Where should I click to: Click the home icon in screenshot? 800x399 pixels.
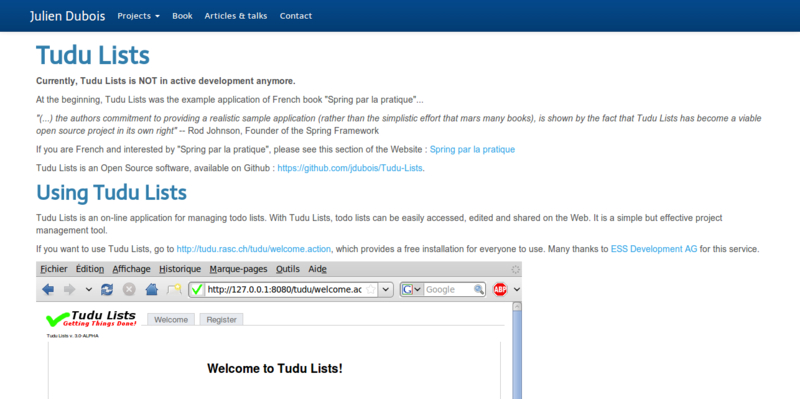152,290
